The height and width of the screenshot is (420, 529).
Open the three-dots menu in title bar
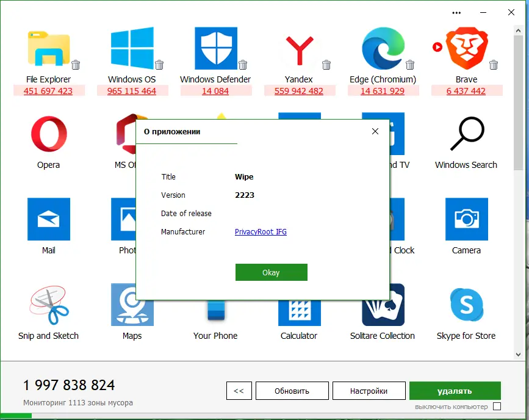pyautogui.click(x=456, y=13)
